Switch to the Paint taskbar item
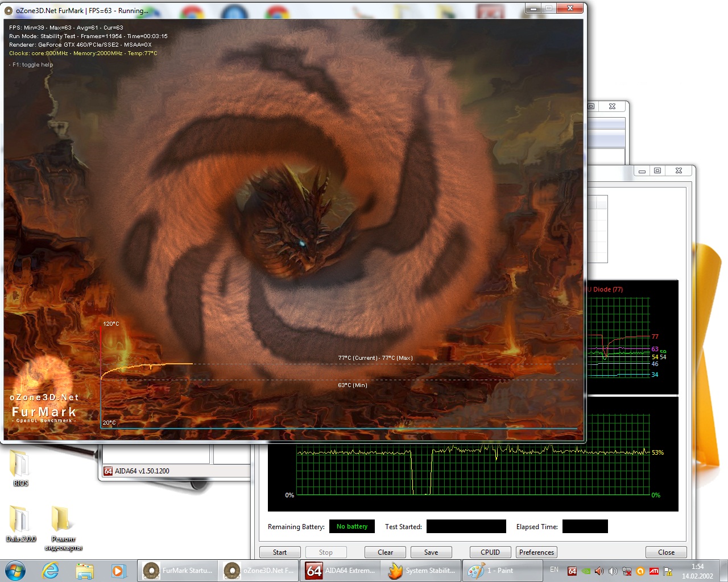 pos(503,571)
